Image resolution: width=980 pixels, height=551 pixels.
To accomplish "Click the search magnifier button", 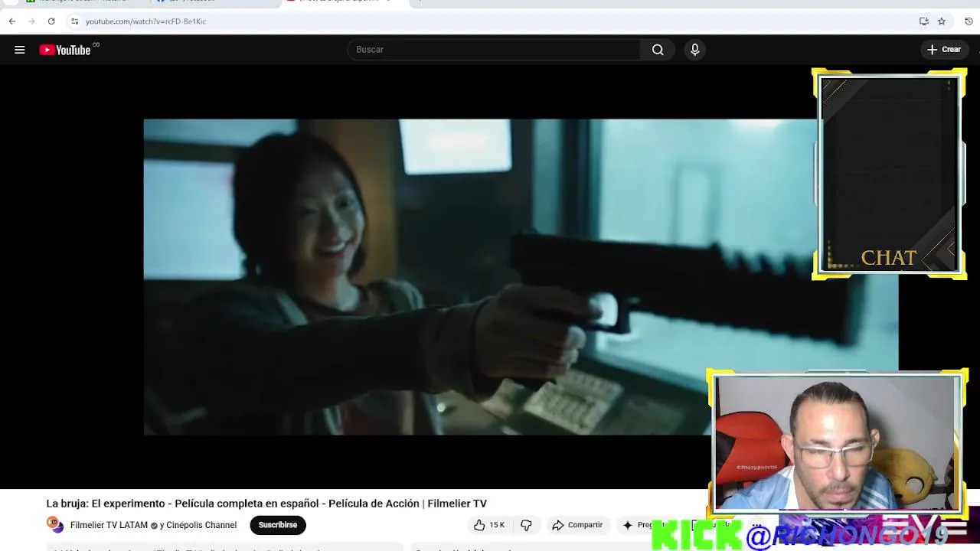I will coord(658,50).
